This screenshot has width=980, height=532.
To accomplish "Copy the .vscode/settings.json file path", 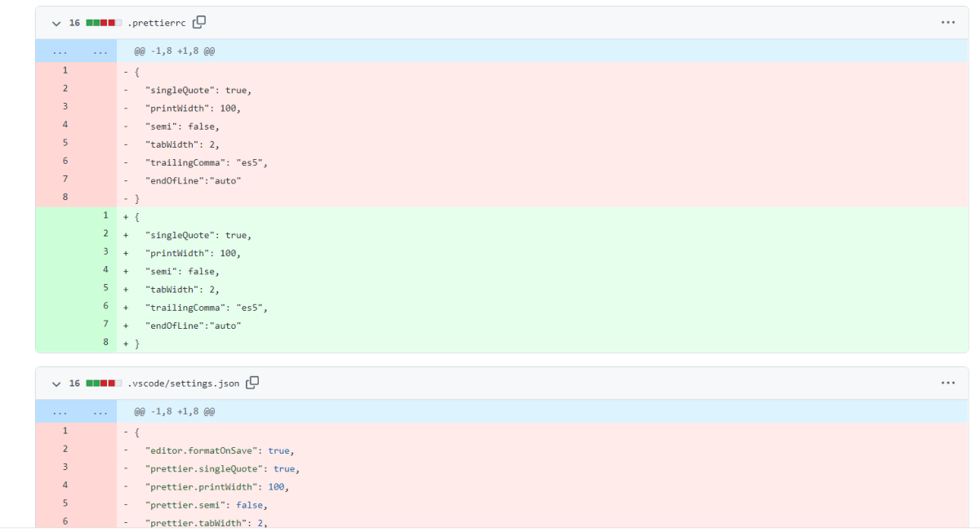I will [252, 383].
